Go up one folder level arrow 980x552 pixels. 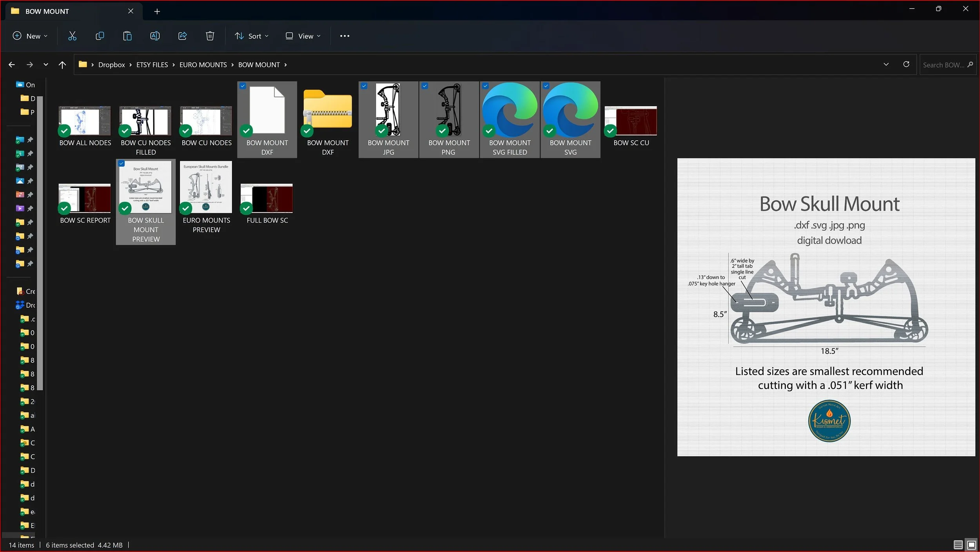click(62, 65)
